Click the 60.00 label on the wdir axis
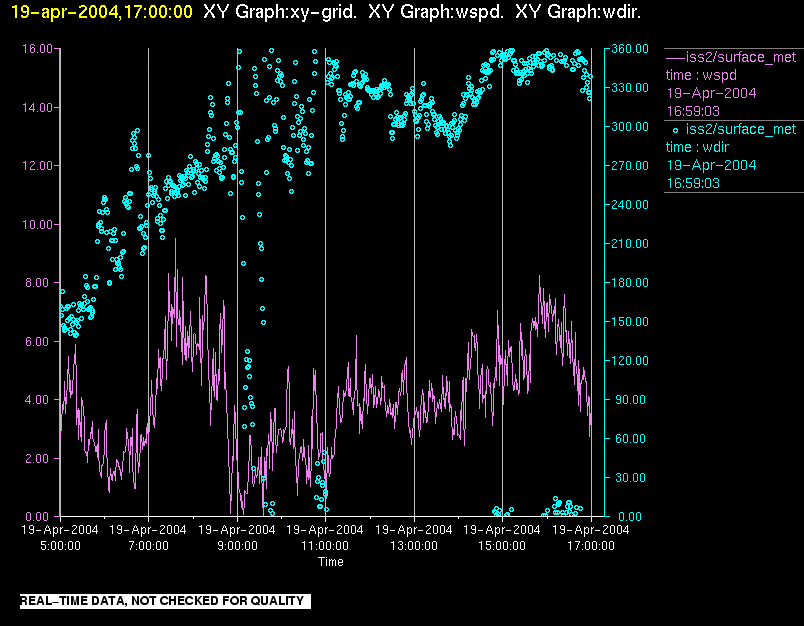Screen dimensions: 804x626 pyautogui.click(x=632, y=438)
